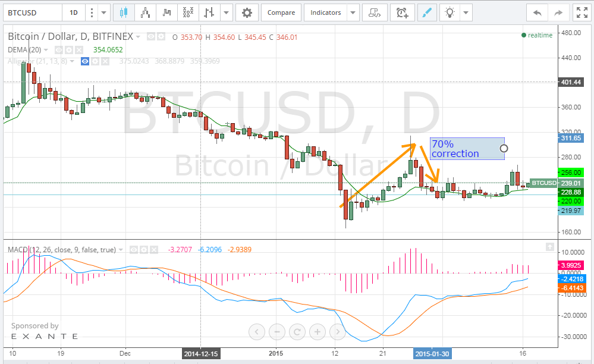Image resolution: width=594 pixels, height=364 pixels.
Task: Create a new alert with the alarm icon
Action: (x=403, y=12)
